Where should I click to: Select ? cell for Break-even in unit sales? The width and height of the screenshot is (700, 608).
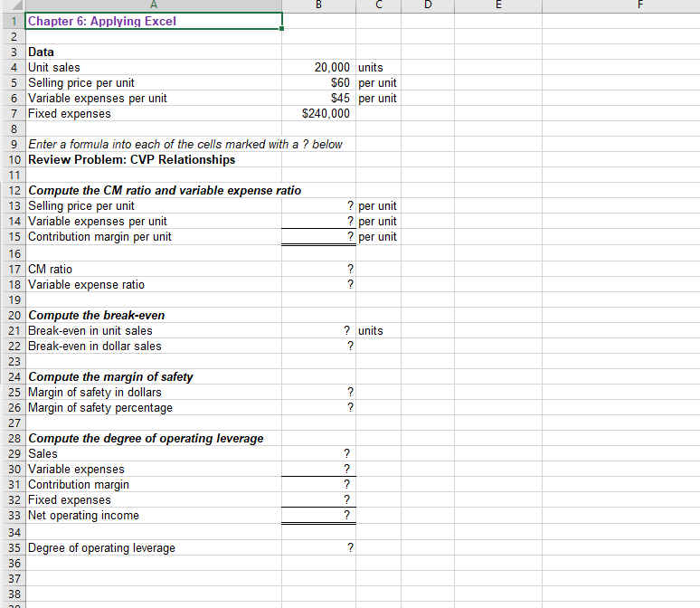318,330
